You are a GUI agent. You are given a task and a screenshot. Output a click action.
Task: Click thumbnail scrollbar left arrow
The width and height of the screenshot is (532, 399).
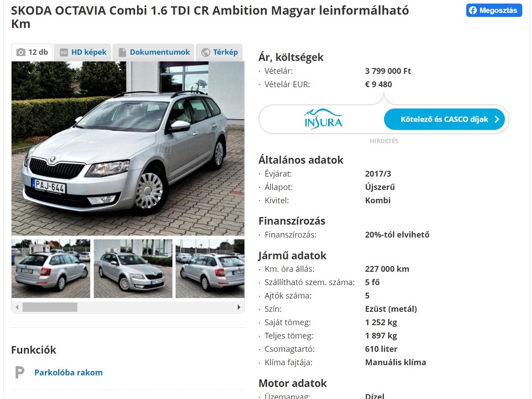click(x=17, y=307)
